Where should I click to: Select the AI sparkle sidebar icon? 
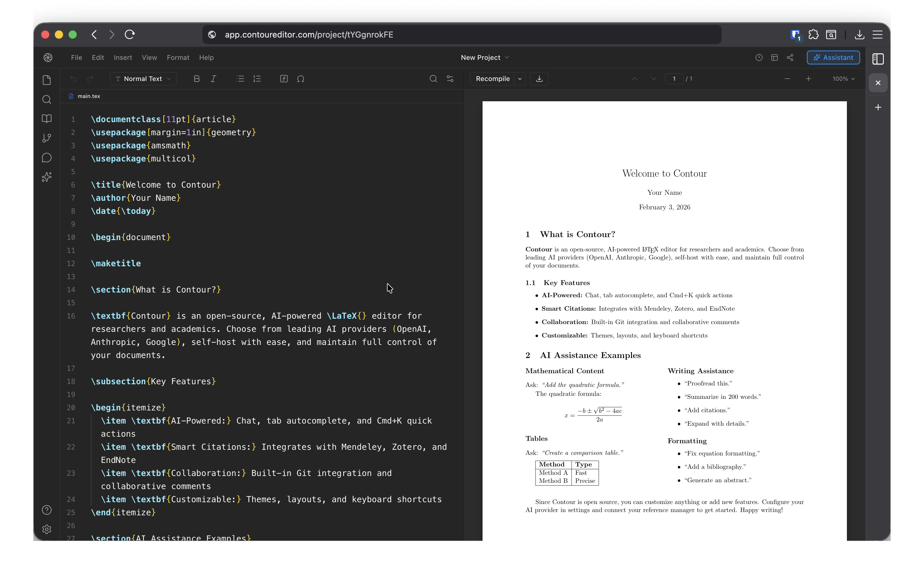tap(47, 177)
